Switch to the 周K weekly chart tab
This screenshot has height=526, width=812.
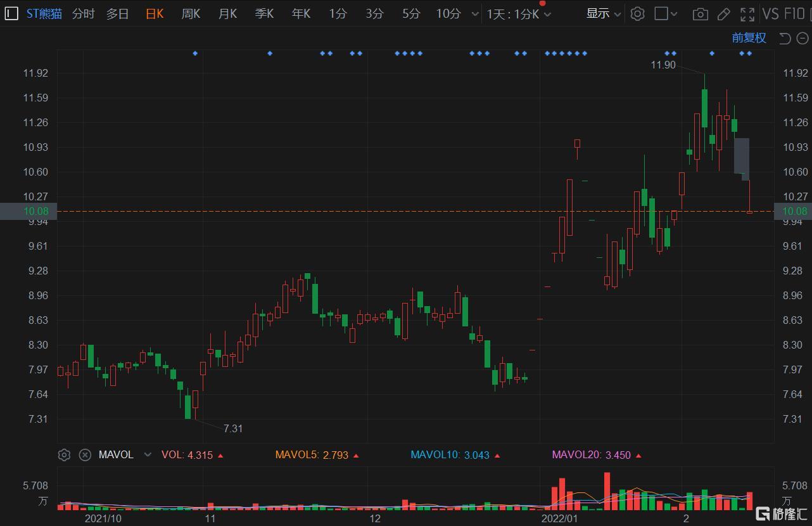[191, 13]
